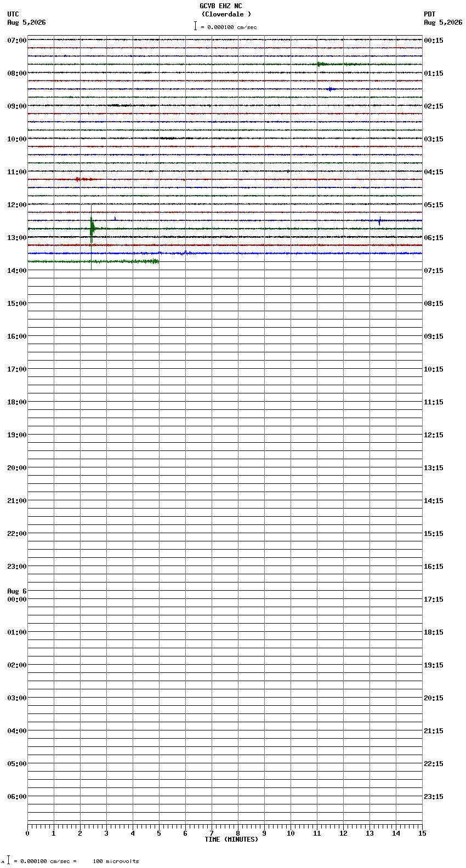Select the 13:00 UTC time label

coord(17,238)
